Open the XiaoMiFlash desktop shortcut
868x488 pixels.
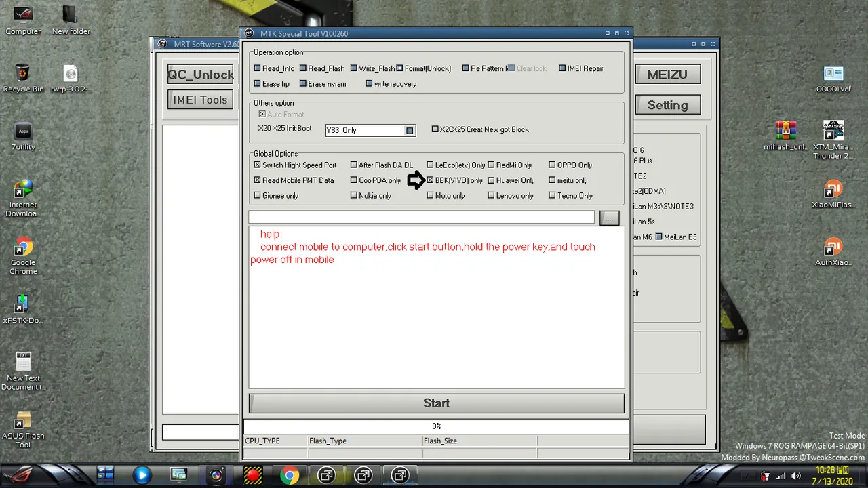coord(833,193)
